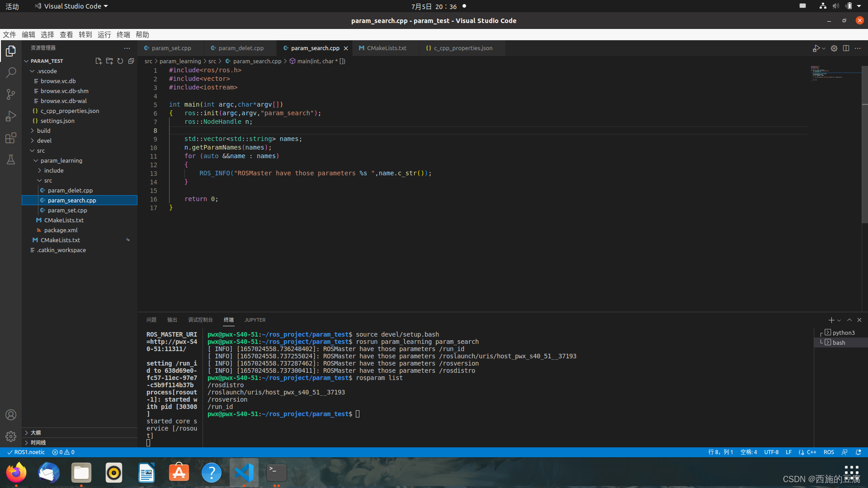Open new terminal launch profile dropdown
The image size is (868, 488).
(840, 320)
